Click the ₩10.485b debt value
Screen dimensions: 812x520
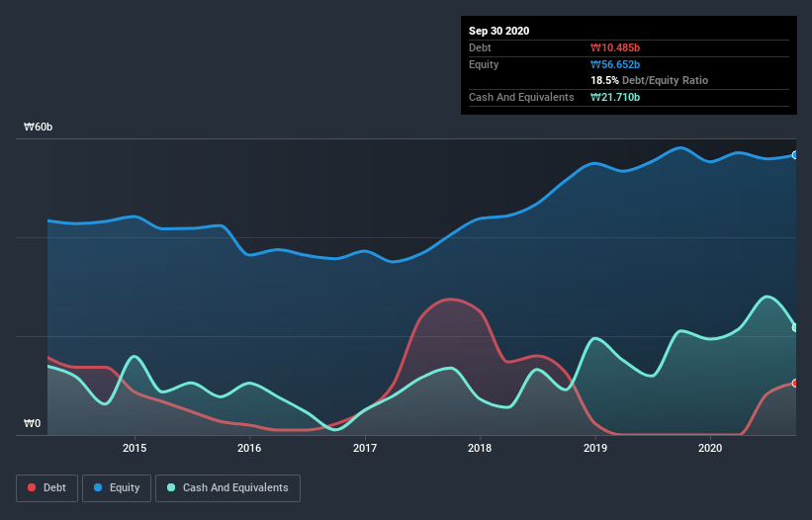tap(615, 47)
